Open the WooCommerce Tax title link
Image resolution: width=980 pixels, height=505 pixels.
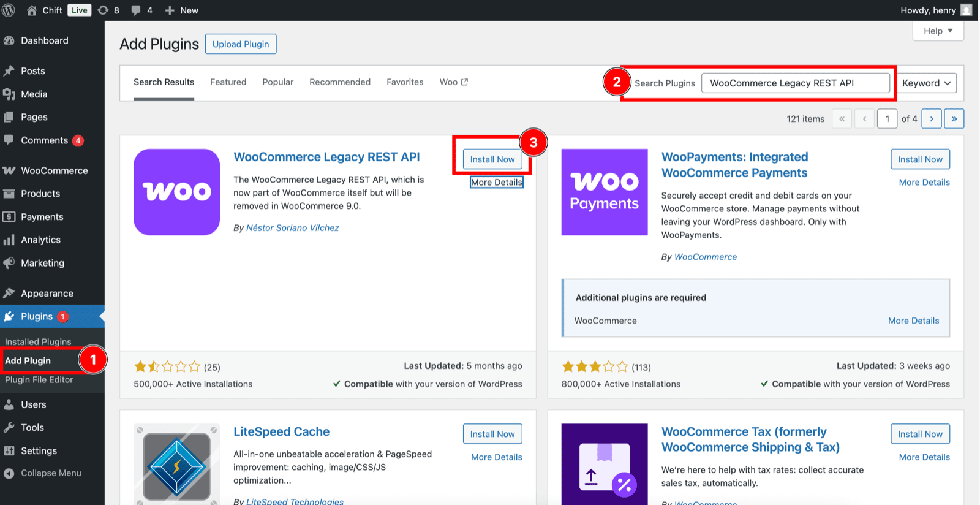click(750, 439)
